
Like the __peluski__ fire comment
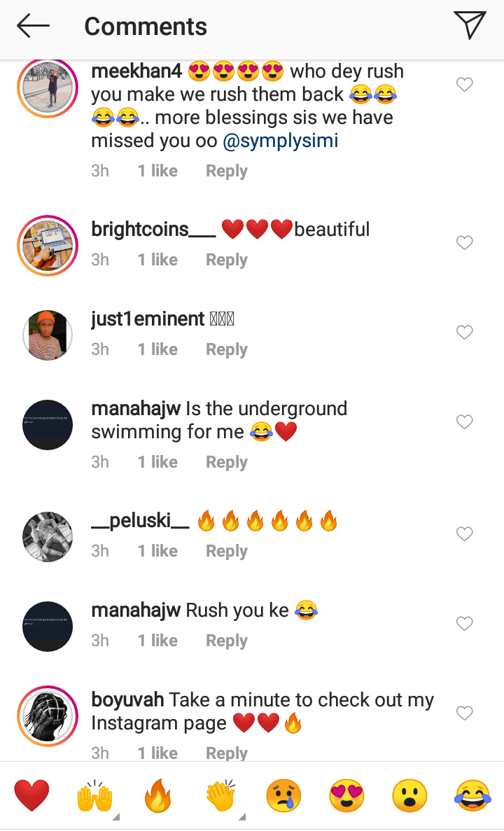point(465,533)
